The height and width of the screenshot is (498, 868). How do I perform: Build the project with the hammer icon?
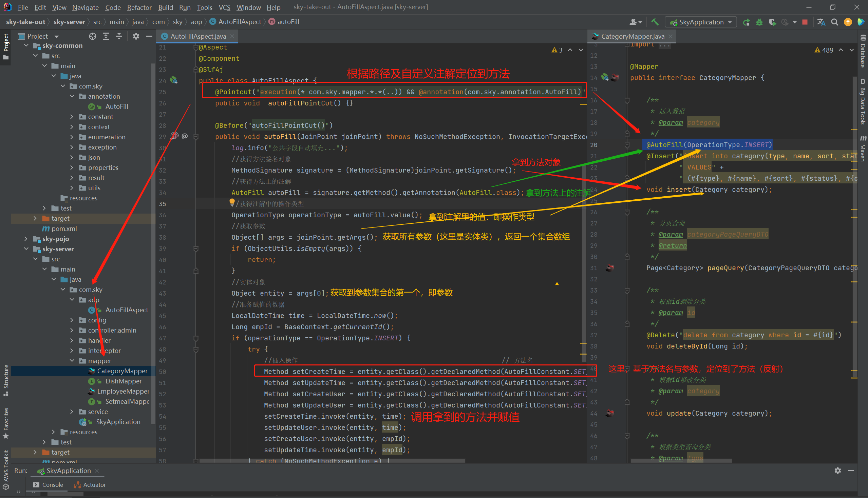[x=655, y=22]
